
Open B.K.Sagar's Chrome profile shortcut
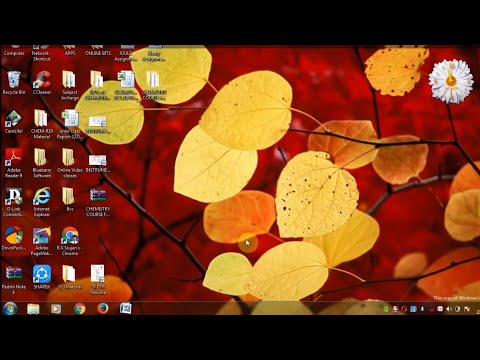70,241
